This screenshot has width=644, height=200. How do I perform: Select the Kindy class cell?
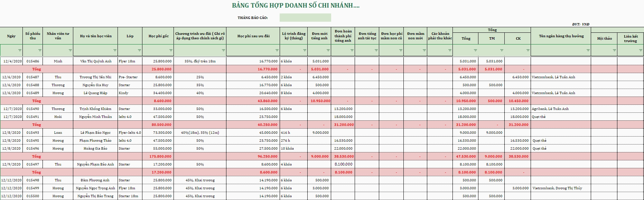[130, 93]
